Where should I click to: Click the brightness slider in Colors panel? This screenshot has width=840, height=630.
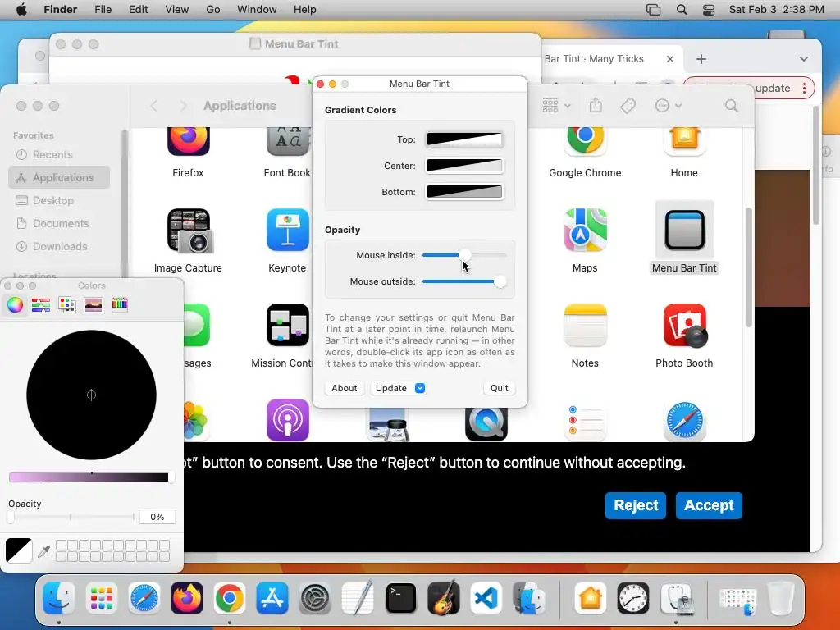point(91,477)
